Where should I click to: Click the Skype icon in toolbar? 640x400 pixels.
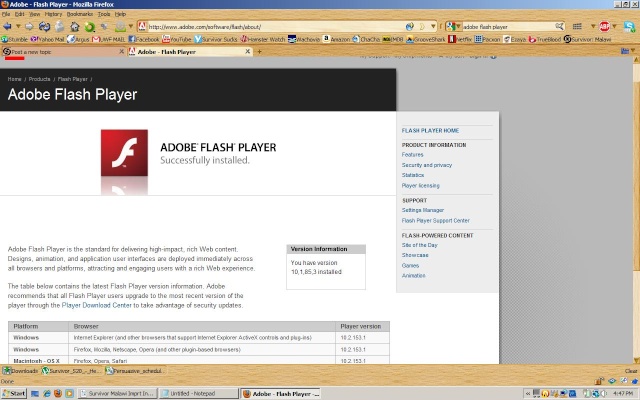(629, 27)
